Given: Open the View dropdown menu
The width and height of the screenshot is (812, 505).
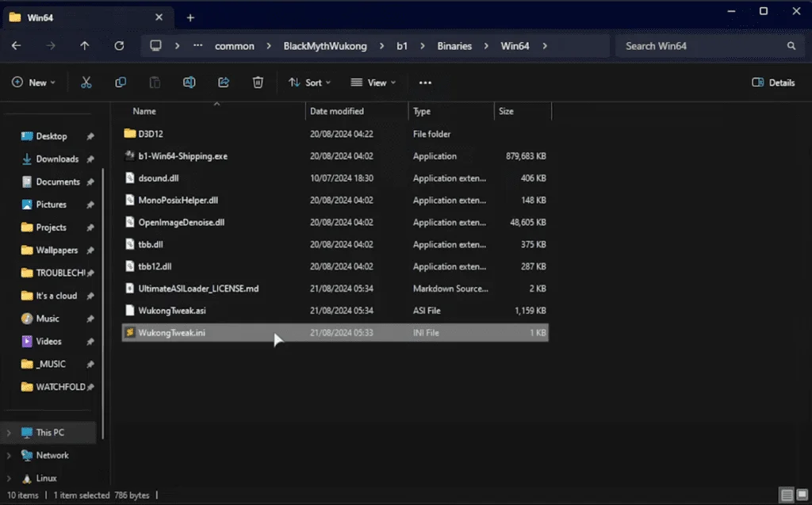Looking at the screenshot, I should (x=373, y=82).
